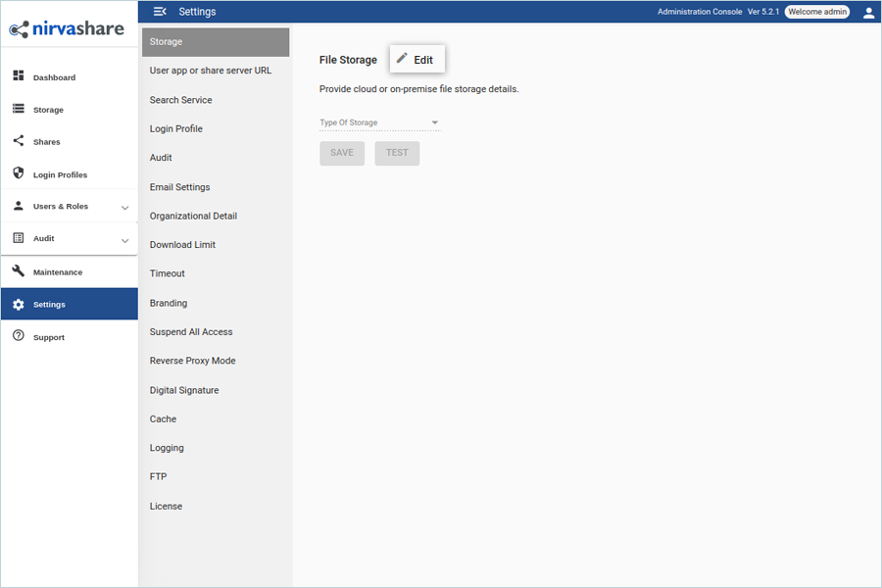Open the Type Of Storage dropdown
Viewport: 882px width, 588px height.
380,122
